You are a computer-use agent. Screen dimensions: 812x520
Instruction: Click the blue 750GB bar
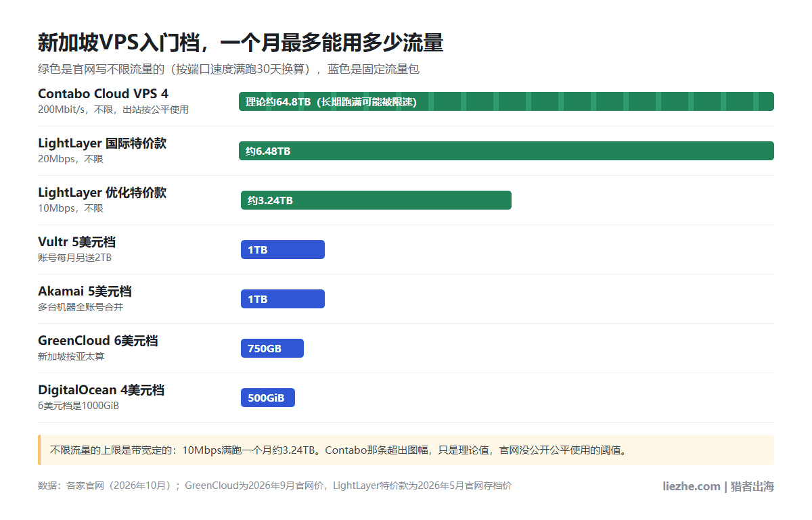pos(272,348)
